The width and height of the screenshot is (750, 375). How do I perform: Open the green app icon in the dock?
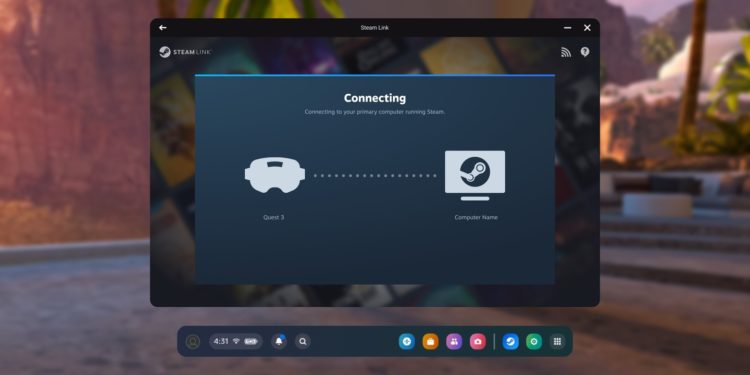point(534,342)
